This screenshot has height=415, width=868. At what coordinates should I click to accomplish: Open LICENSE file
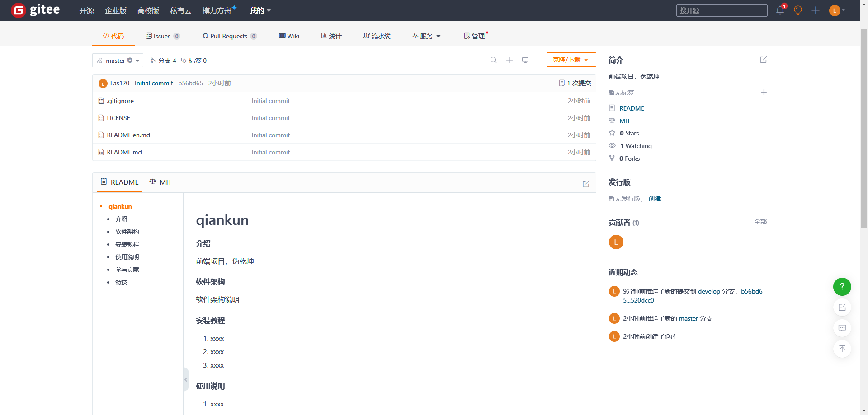point(118,118)
